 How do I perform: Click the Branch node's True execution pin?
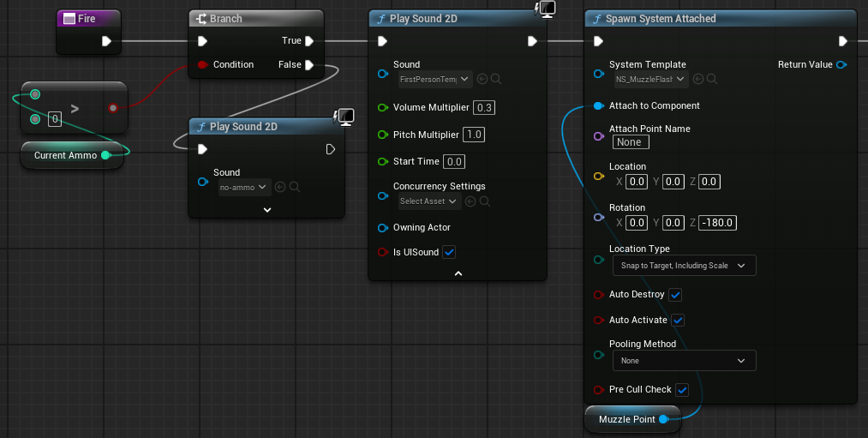tap(309, 41)
